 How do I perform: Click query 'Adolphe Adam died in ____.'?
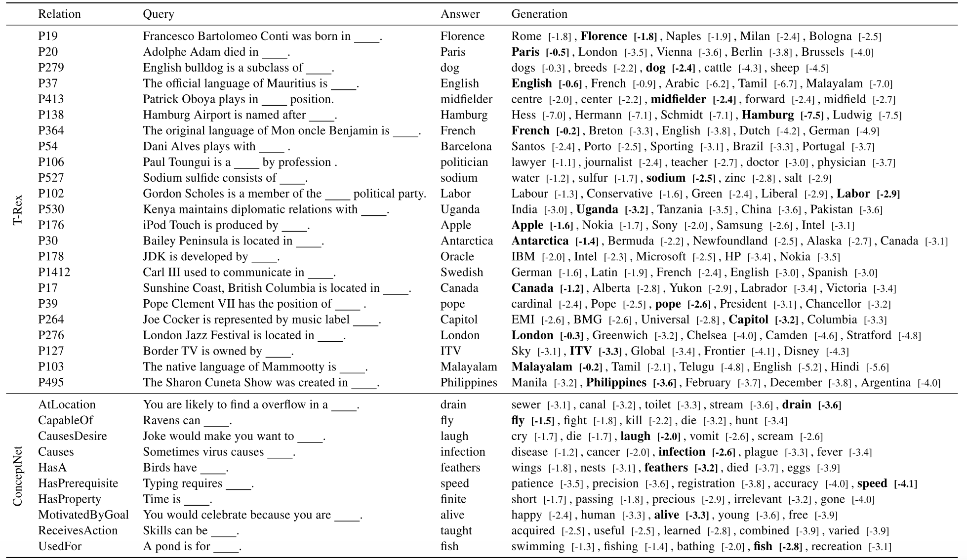pos(216,52)
